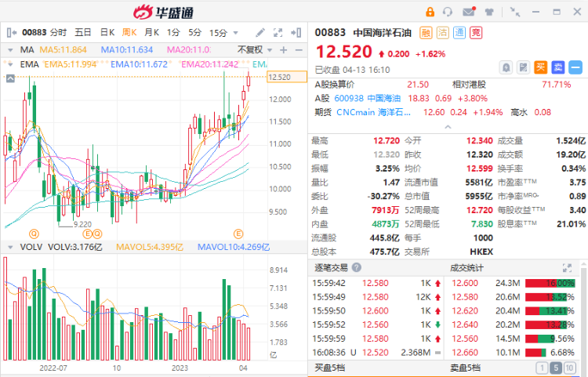
Task: Select 1-level depth button
Action: pos(543,368)
